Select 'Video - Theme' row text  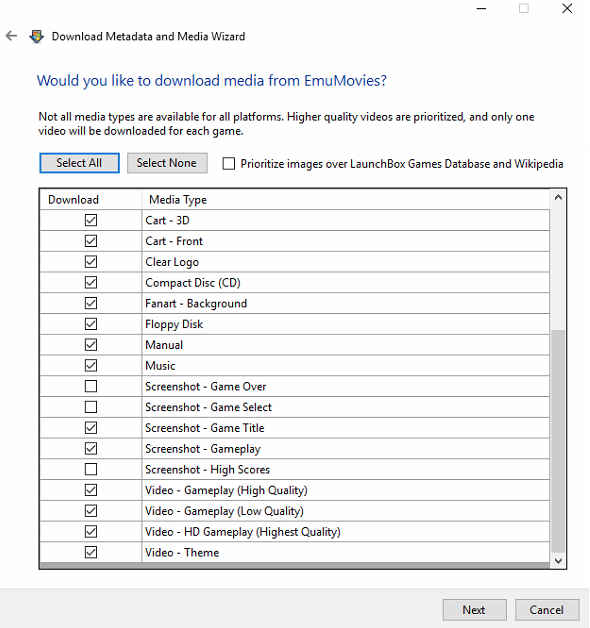(182, 553)
